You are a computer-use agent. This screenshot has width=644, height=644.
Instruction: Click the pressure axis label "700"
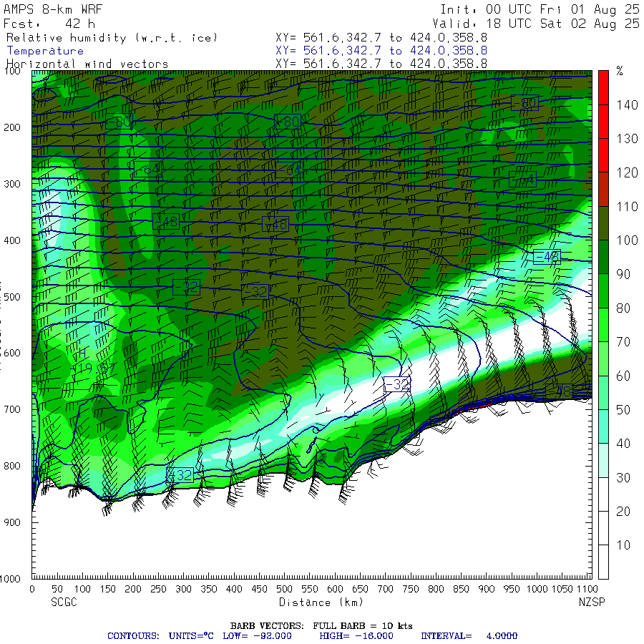pyautogui.click(x=12, y=409)
